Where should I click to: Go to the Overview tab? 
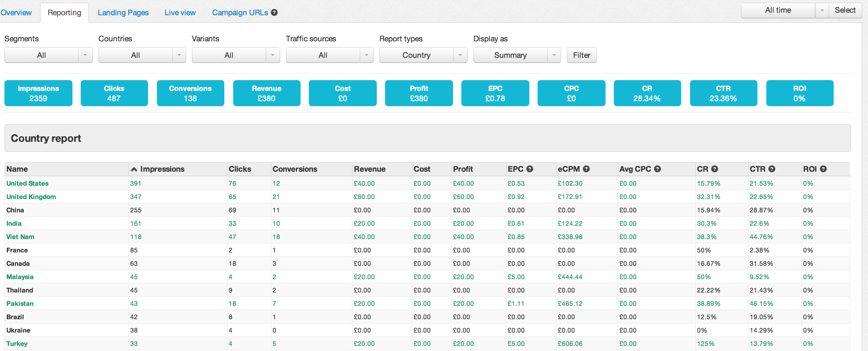(16, 12)
